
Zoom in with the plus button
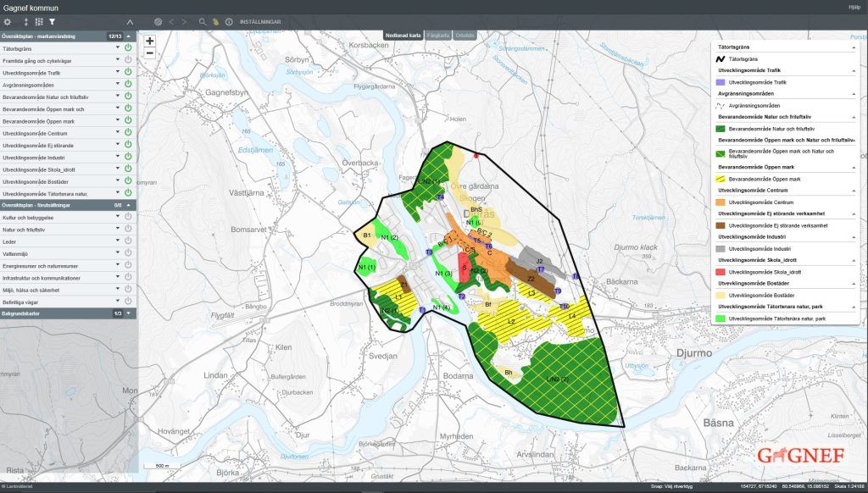[150, 41]
